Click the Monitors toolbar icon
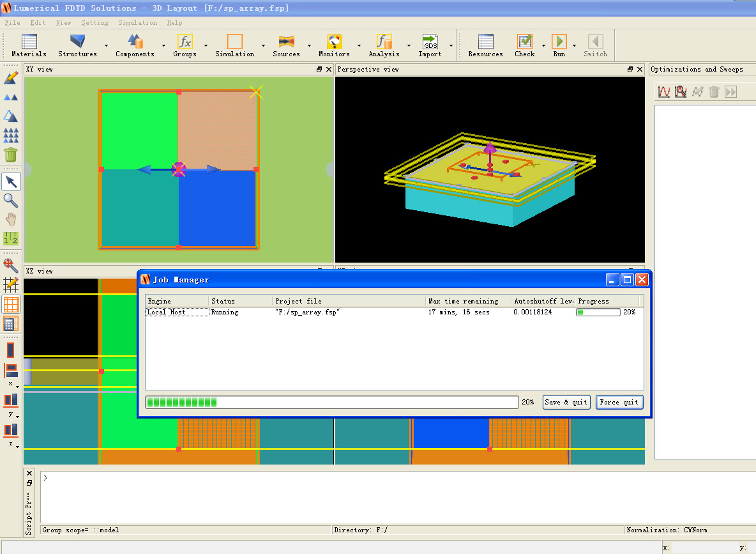This screenshot has width=756, height=554. (x=334, y=42)
